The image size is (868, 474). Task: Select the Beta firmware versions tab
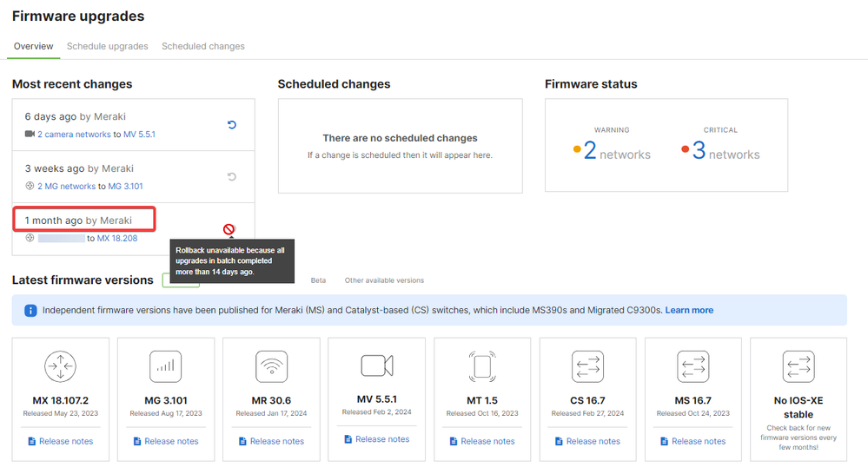point(318,280)
